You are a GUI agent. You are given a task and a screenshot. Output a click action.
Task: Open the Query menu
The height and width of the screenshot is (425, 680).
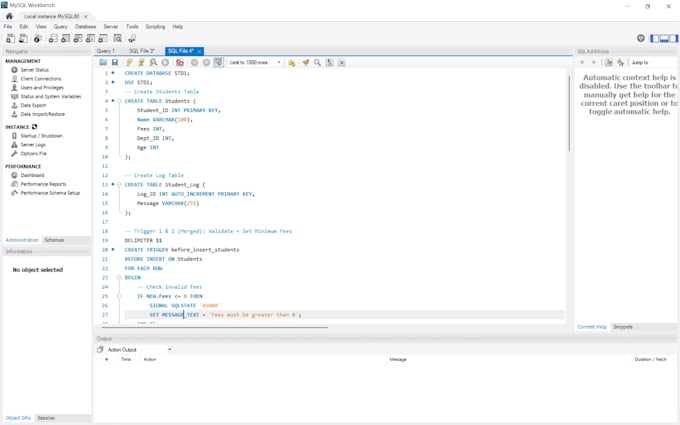click(x=61, y=26)
